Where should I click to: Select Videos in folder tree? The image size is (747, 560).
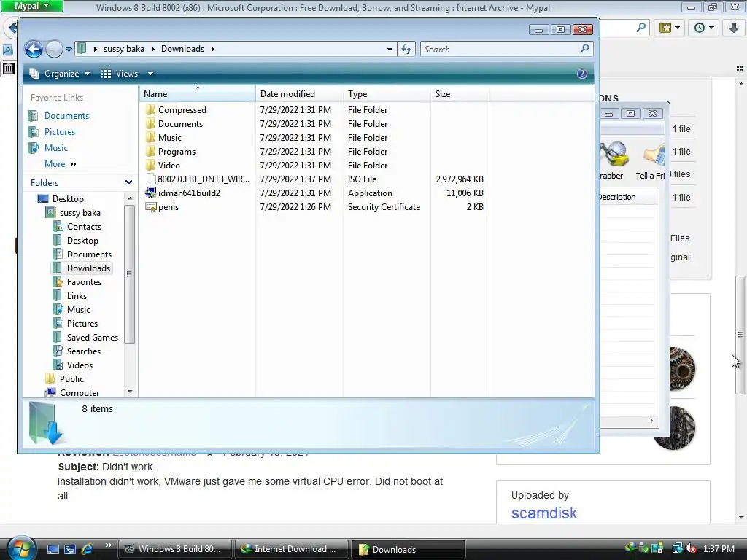(80, 365)
